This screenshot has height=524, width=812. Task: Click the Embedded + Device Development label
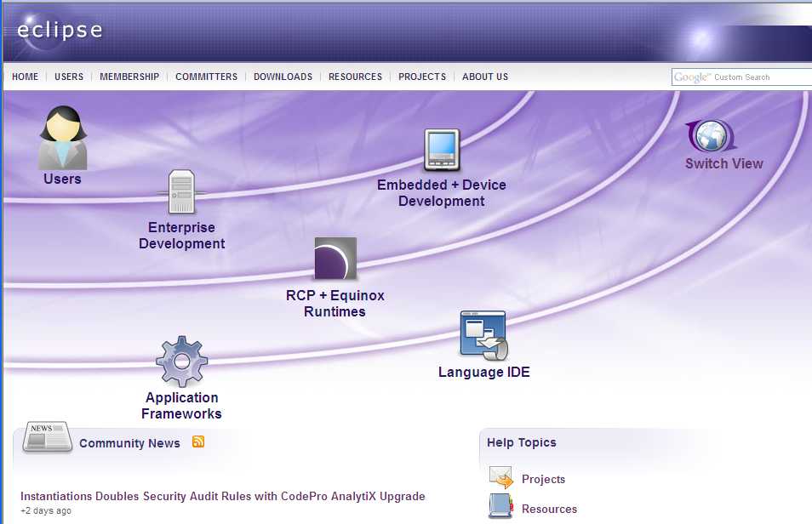pos(442,193)
